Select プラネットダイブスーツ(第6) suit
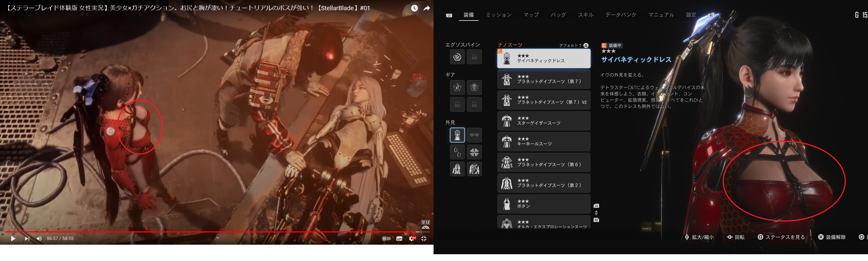The image size is (868, 261). point(544,162)
